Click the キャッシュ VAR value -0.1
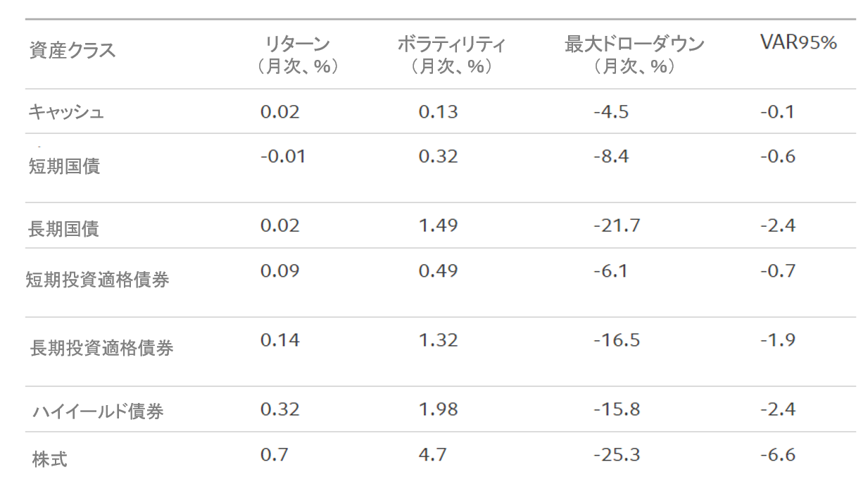This screenshot has width=868, height=484. (x=777, y=111)
